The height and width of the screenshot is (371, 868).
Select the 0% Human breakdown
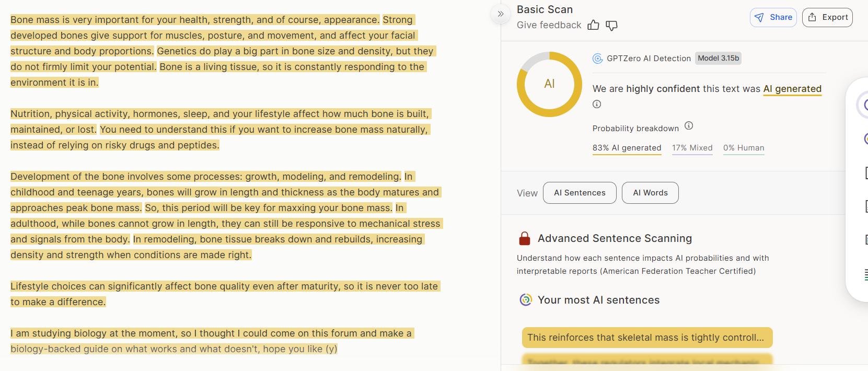(743, 148)
